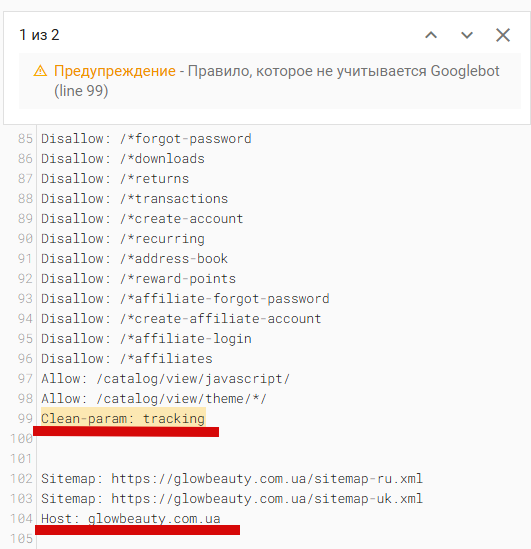Click Disallow /*create-affiliate-account line
This screenshot has height=549, width=531.
tap(181, 319)
